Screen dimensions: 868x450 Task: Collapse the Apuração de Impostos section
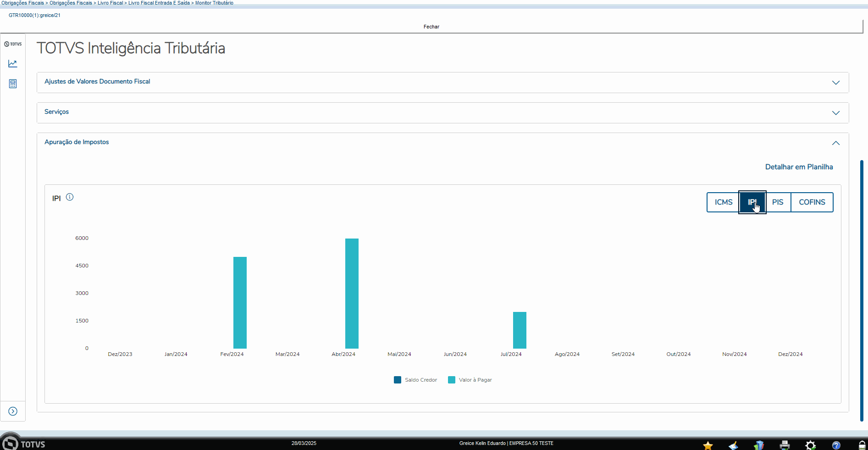[x=836, y=143]
